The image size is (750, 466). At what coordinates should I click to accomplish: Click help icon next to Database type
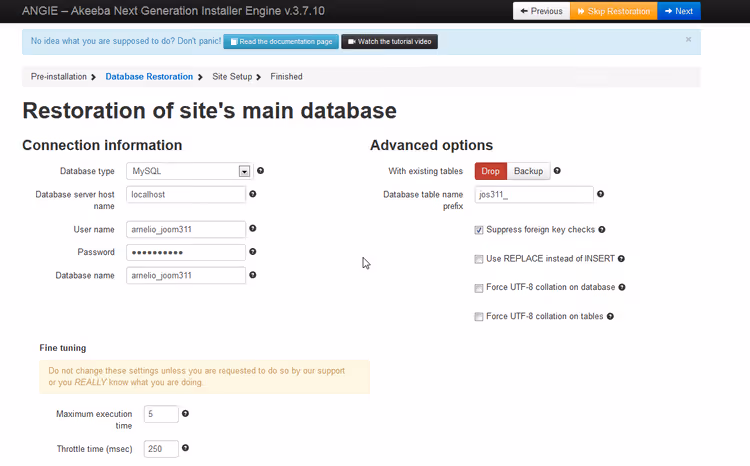pos(261,170)
